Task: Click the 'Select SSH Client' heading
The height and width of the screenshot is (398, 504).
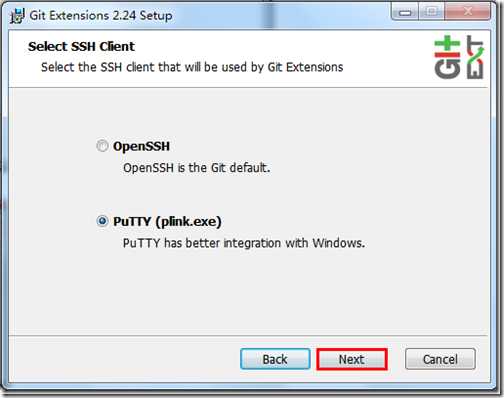Action: click(81, 46)
